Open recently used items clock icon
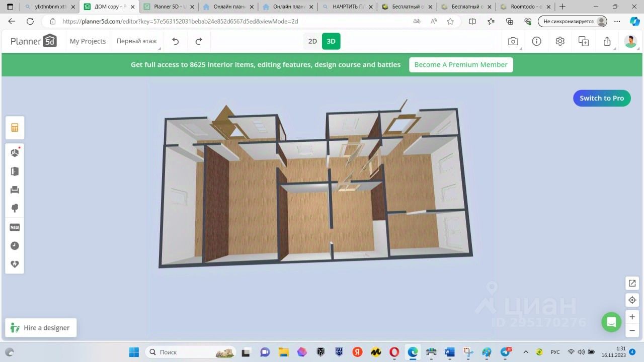This screenshot has height=362, width=644. (15, 246)
